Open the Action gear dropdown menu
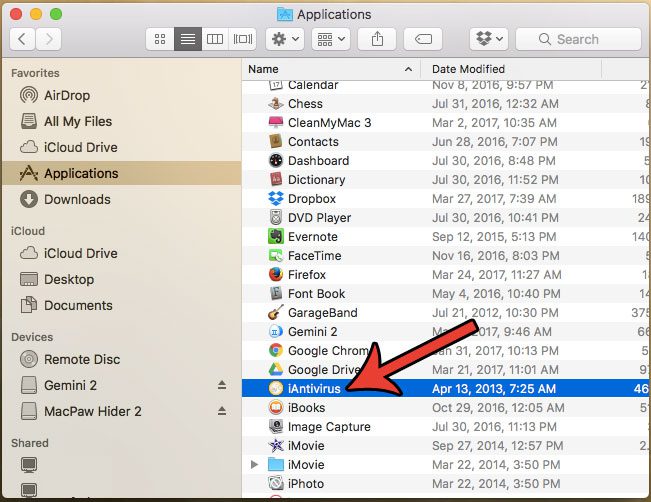Screen dimensions: 651x502 pyautogui.click(x=285, y=39)
